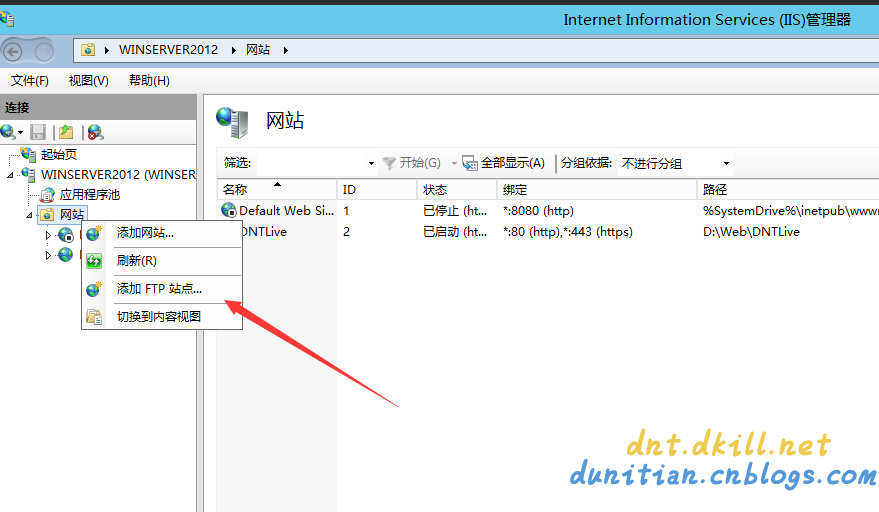This screenshot has width=879, height=512.
Task: Click the Default Web Site row globe icon
Action: click(229, 210)
